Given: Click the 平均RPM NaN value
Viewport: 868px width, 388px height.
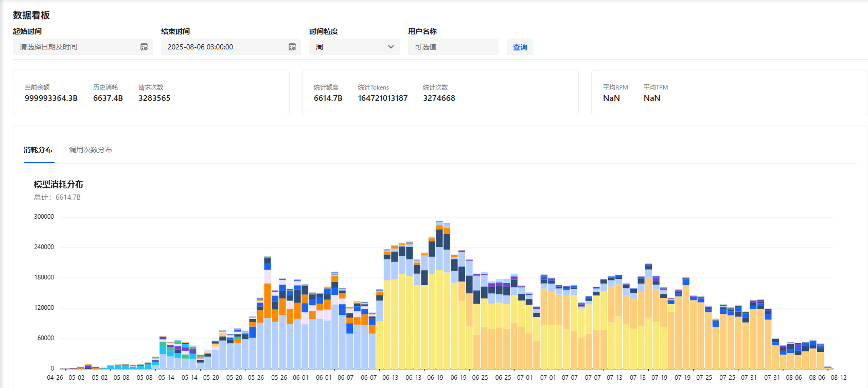Looking at the screenshot, I should 611,98.
